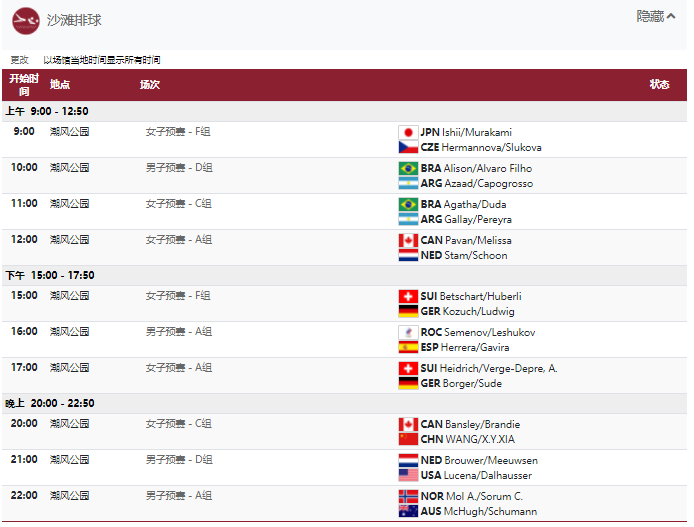Click the German flag beside Kozuch/Ludwig
The image size is (694, 527).
(x=408, y=311)
